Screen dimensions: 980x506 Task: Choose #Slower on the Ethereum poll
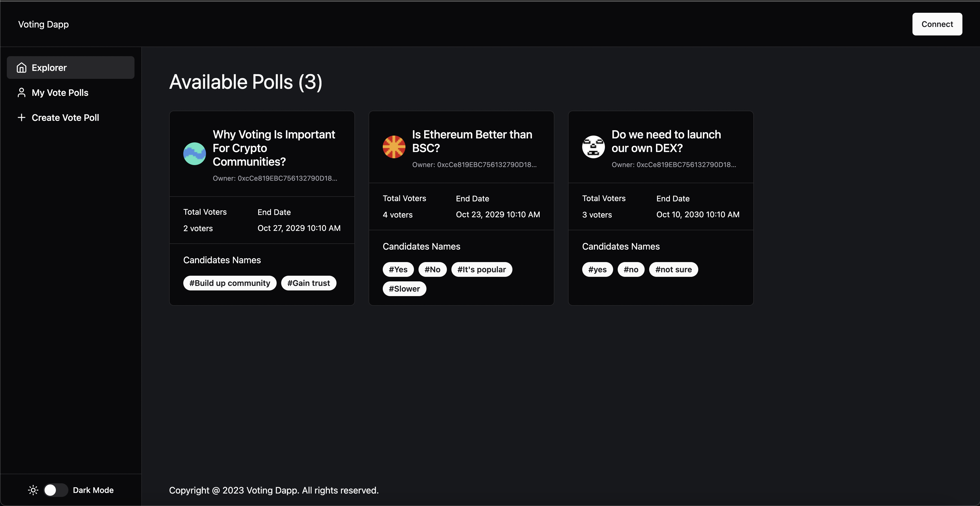(x=404, y=288)
